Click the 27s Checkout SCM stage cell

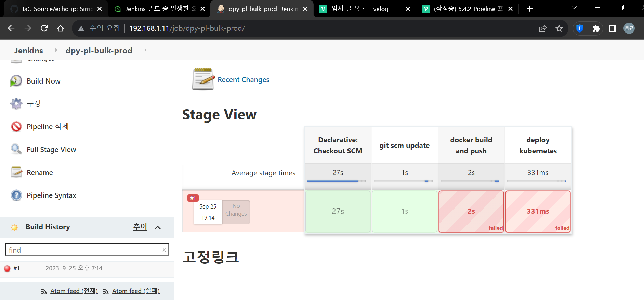[338, 211]
